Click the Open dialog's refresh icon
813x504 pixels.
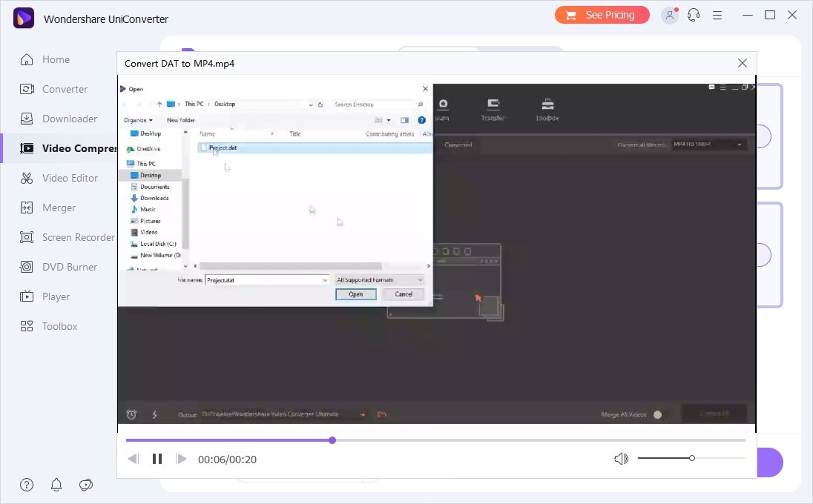[x=320, y=104]
